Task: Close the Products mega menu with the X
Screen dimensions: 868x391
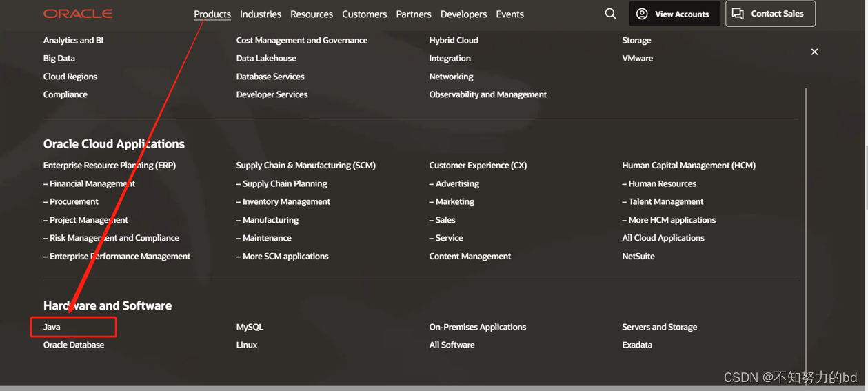Action: click(x=814, y=52)
